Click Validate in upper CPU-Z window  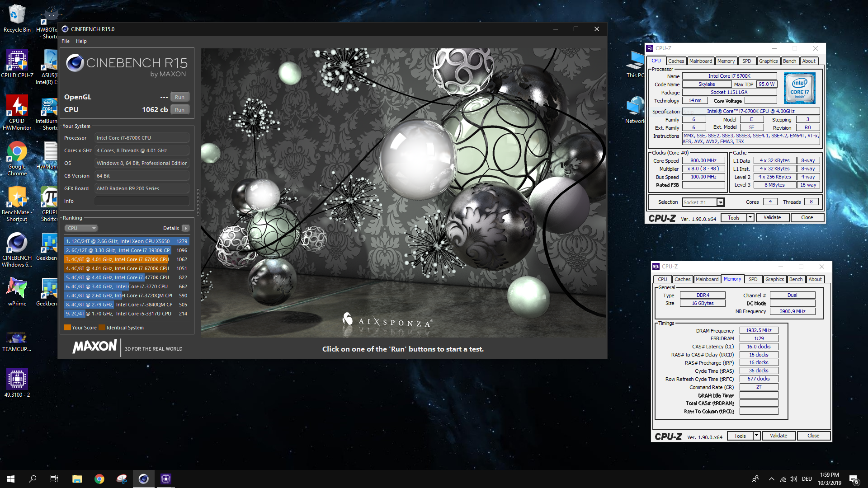click(773, 217)
